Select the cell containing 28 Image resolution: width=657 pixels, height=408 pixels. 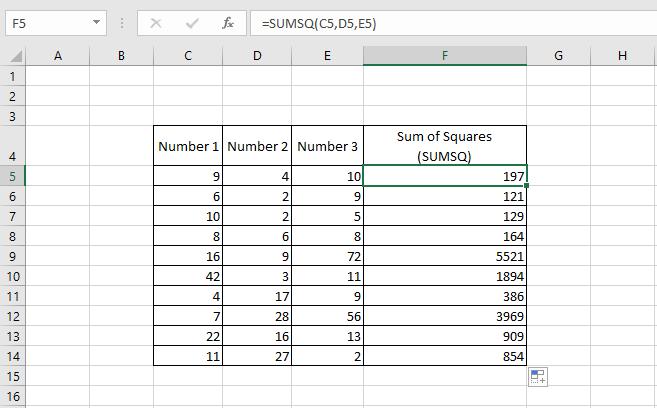coord(257,316)
